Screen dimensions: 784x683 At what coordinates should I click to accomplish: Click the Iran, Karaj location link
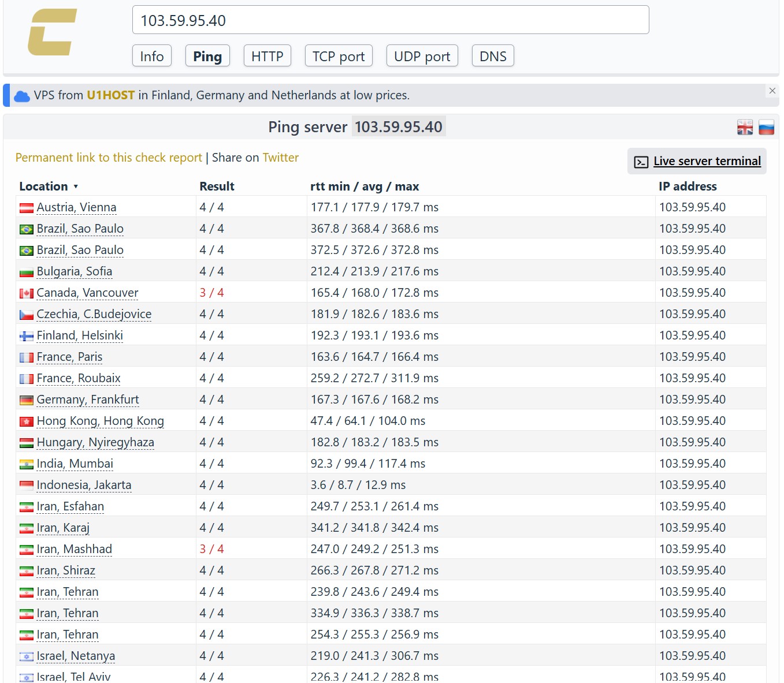(63, 528)
